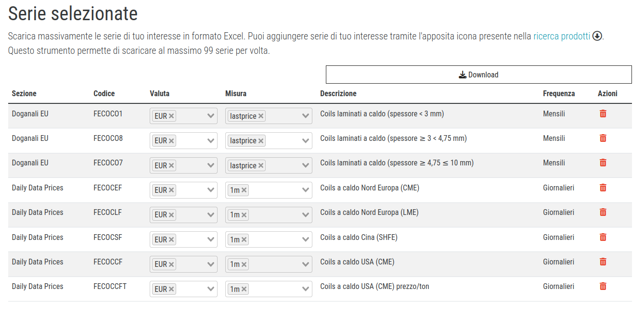Clear EUR tag in FECOCCFT row

coord(171,289)
